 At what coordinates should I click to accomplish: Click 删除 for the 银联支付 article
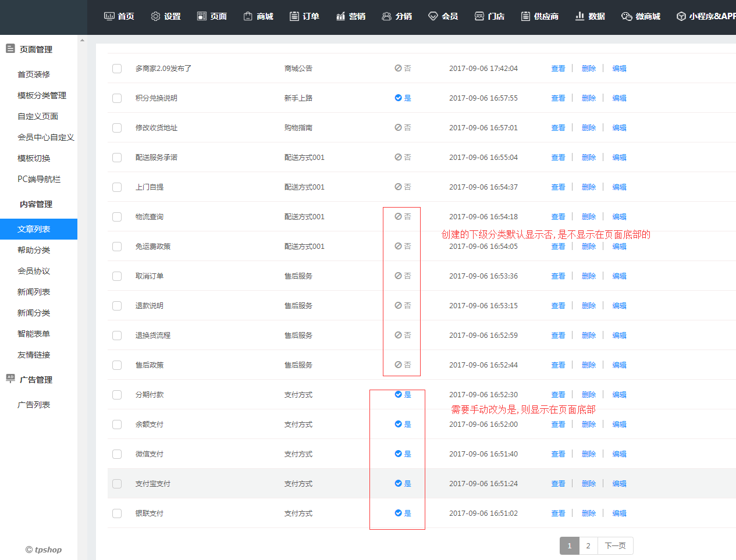(588, 513)
